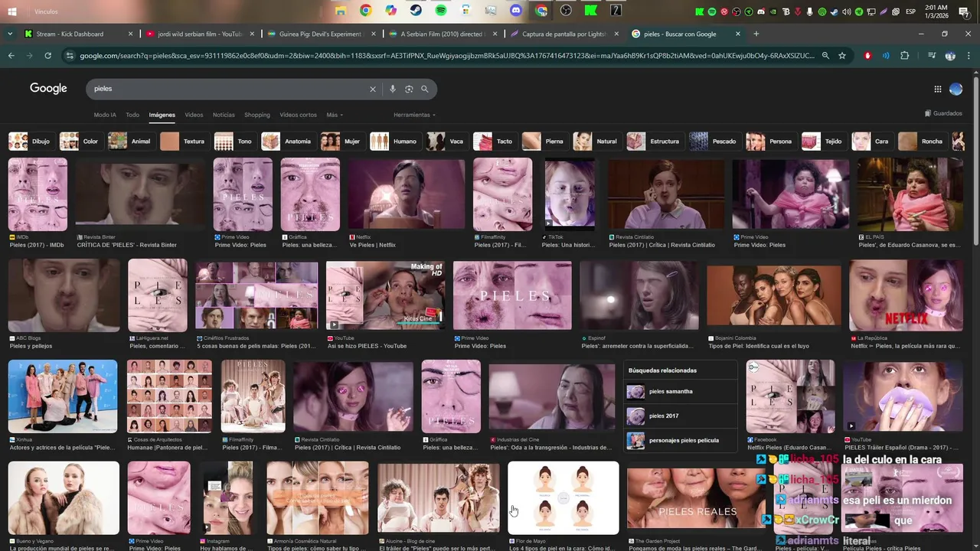Open the Pieles y pellejos ABC Blogs image
The height and width of the screenshot is (551, 980).
[64, 295]
